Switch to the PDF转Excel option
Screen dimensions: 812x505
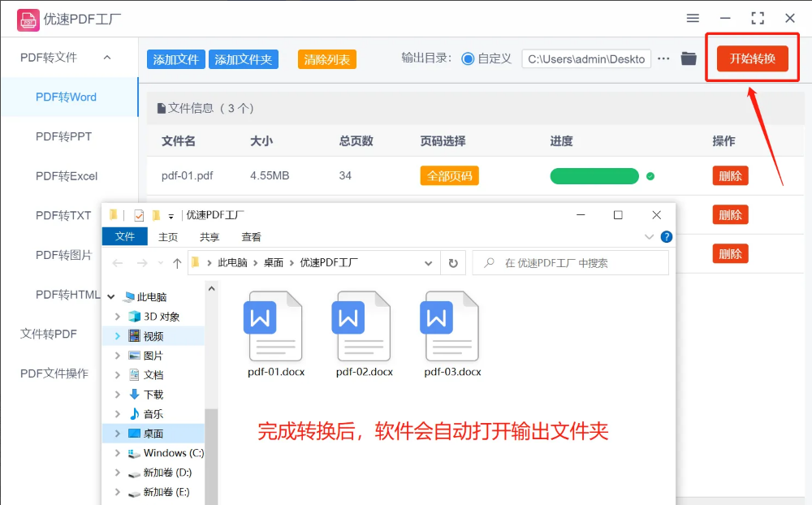pos(67,176)
